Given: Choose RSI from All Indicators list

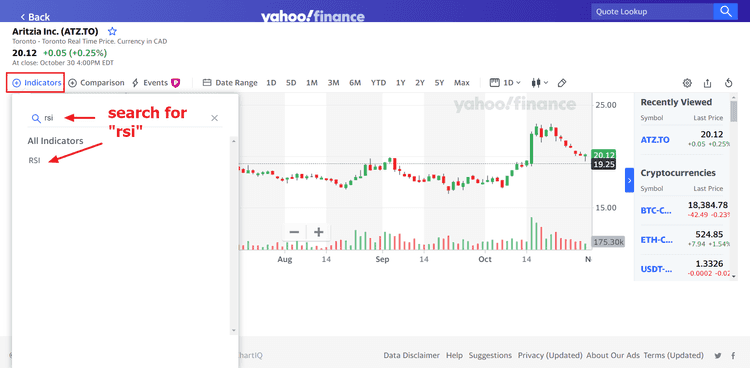Looking at the screenshot, I should pos(34,161).
